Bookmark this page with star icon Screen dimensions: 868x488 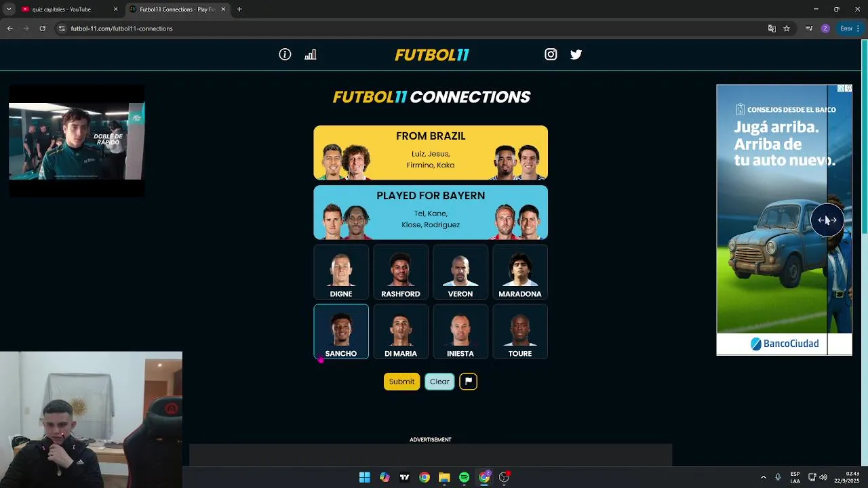(787, 28)
